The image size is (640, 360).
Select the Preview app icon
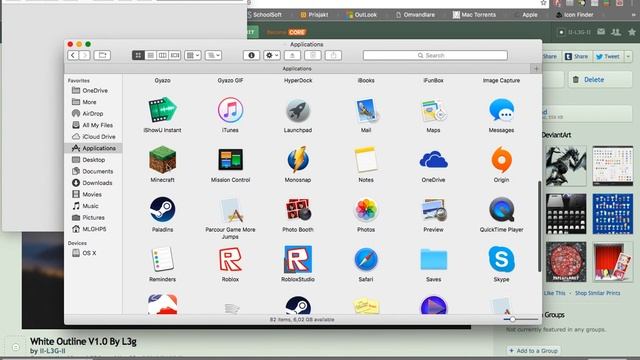tap(433, 209)
